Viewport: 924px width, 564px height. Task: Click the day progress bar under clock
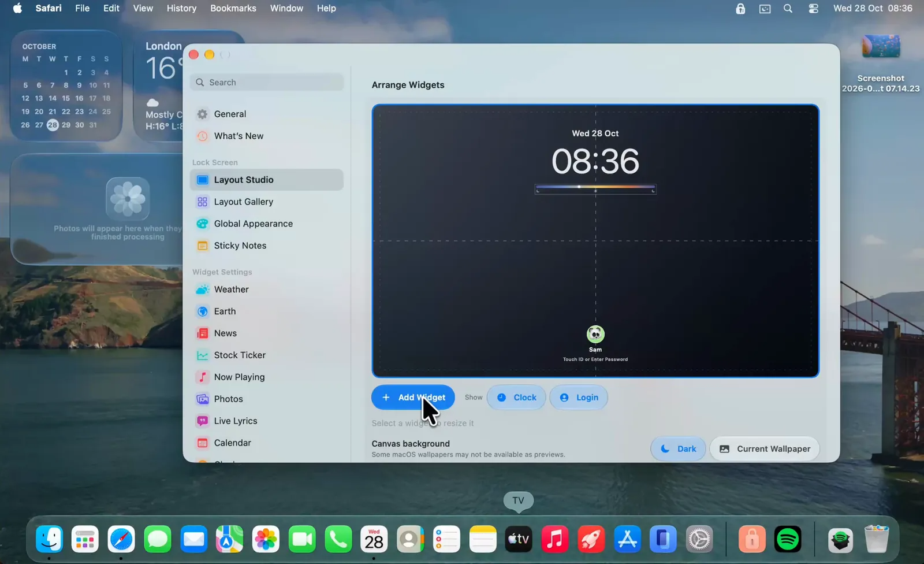[595, 189]
